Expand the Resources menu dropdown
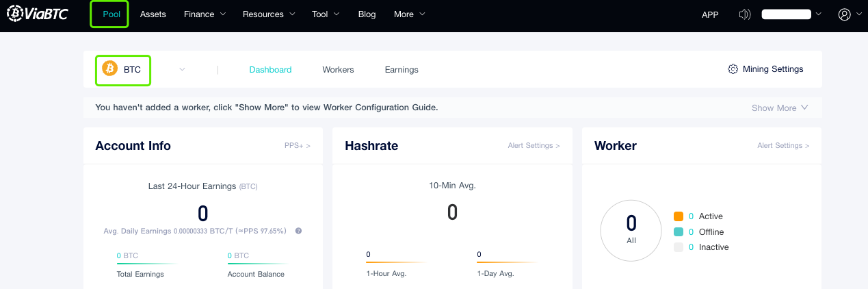The height and width of the screenshot is (289, 868). pyautogui.click(x=269, y=14)
